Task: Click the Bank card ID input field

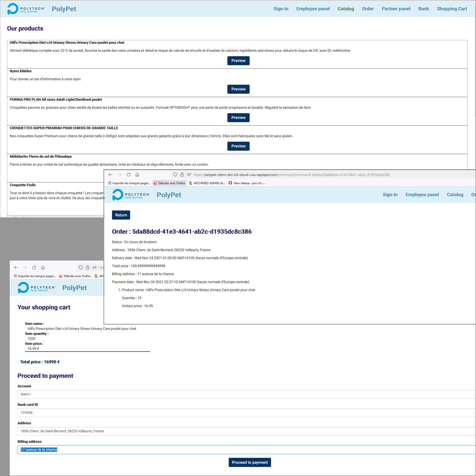Action: pyautogui.click(x=246, y=413)
